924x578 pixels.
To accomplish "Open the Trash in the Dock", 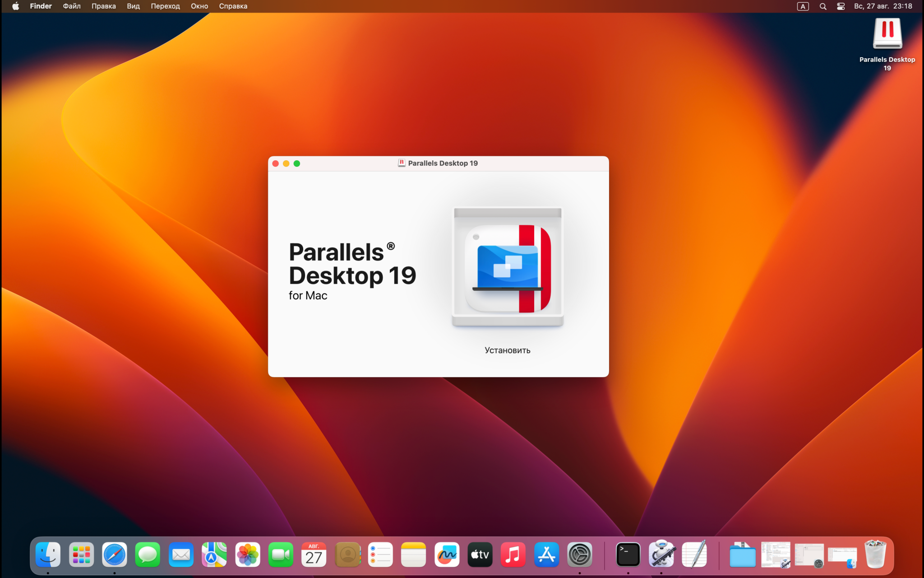I will click(875, 554).
